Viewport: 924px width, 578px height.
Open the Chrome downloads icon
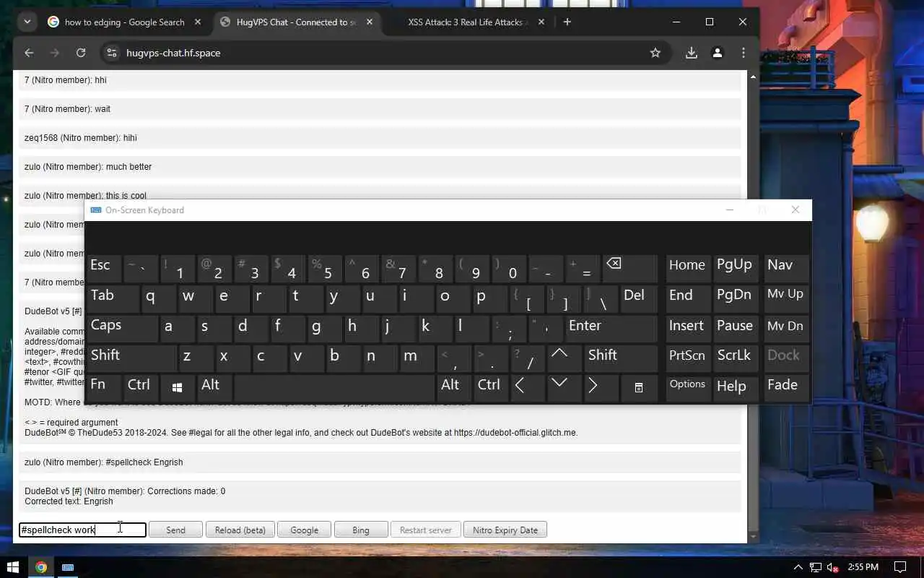click(x=692, y=53)
